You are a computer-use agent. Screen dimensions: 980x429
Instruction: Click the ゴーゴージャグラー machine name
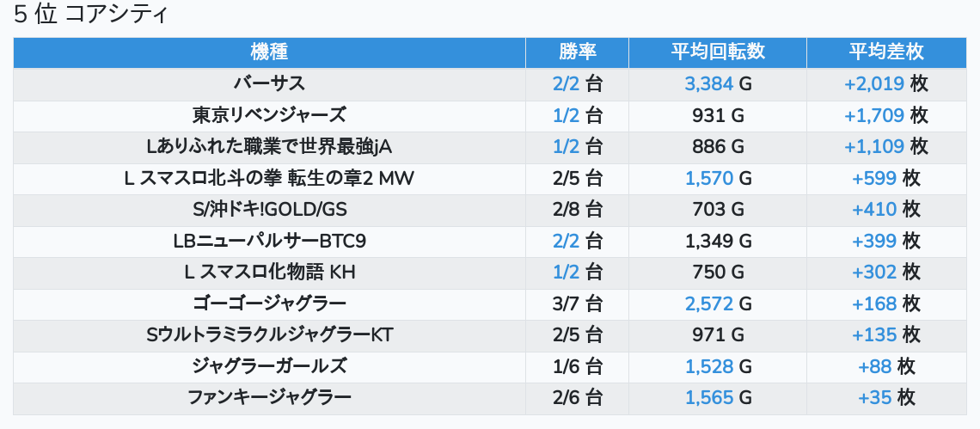pos(269,303)
